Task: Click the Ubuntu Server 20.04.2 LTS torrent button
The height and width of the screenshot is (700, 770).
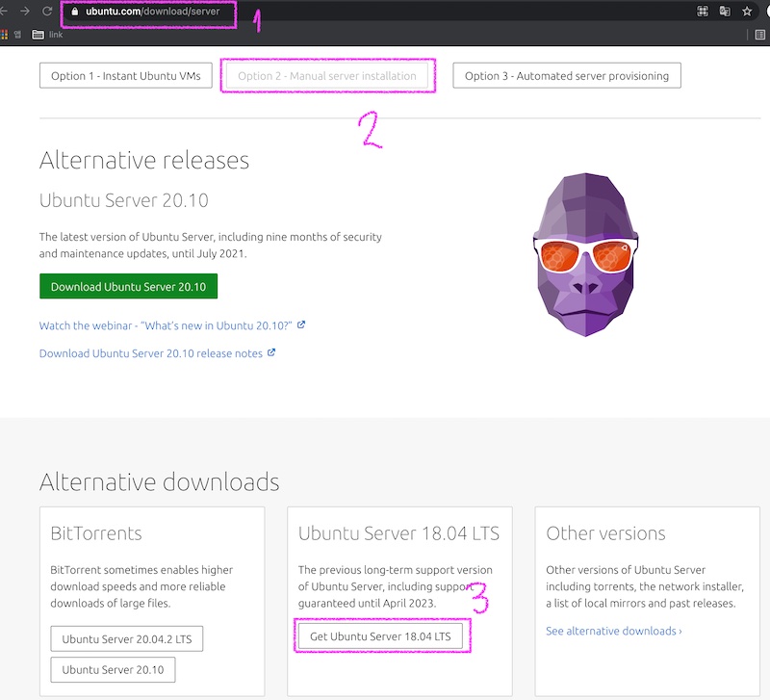Action: click(127, 639)
